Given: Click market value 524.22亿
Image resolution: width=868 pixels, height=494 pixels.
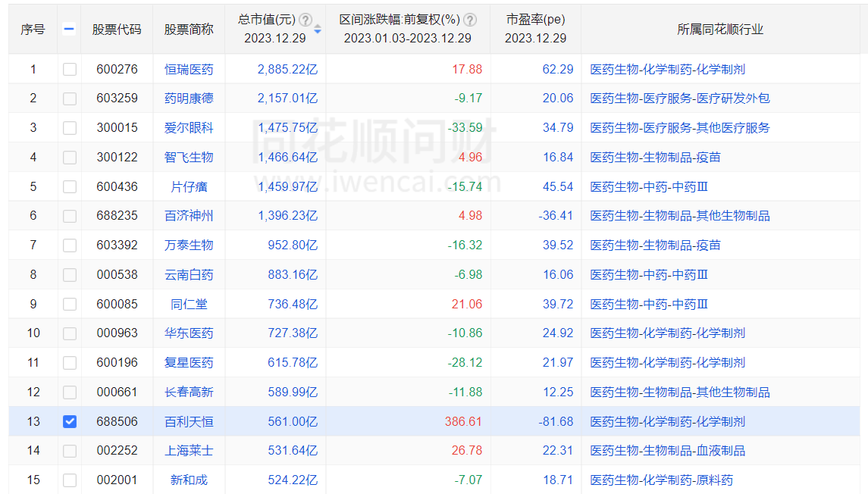Looking at the screenshot, I should tap(293, 480).
